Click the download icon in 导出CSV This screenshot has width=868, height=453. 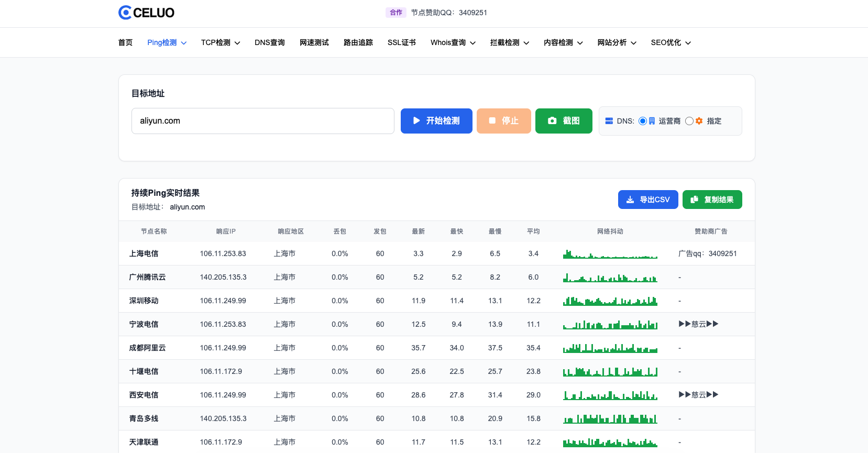point(630,200)
